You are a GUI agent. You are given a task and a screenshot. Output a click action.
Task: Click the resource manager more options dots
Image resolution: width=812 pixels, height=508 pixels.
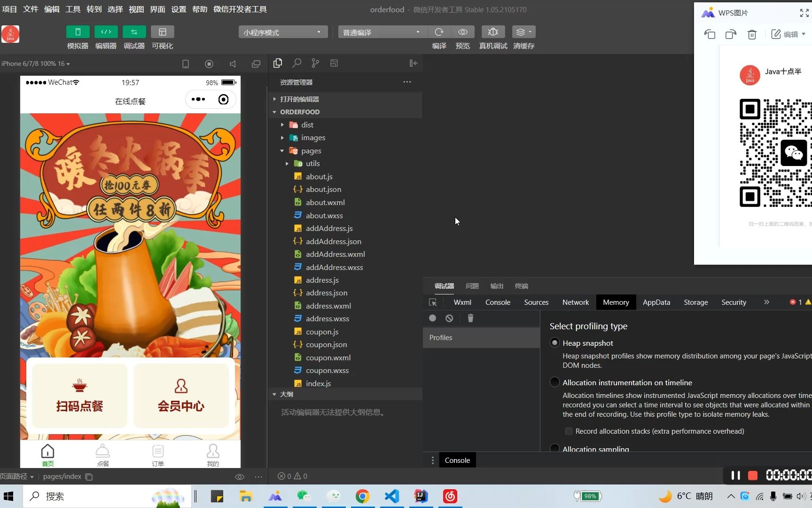tap(407, 82)
